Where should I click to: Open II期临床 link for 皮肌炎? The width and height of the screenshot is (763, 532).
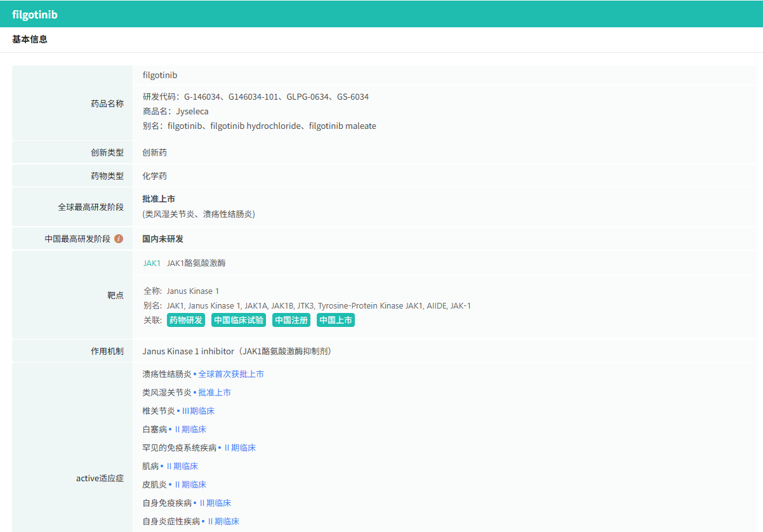190,485
